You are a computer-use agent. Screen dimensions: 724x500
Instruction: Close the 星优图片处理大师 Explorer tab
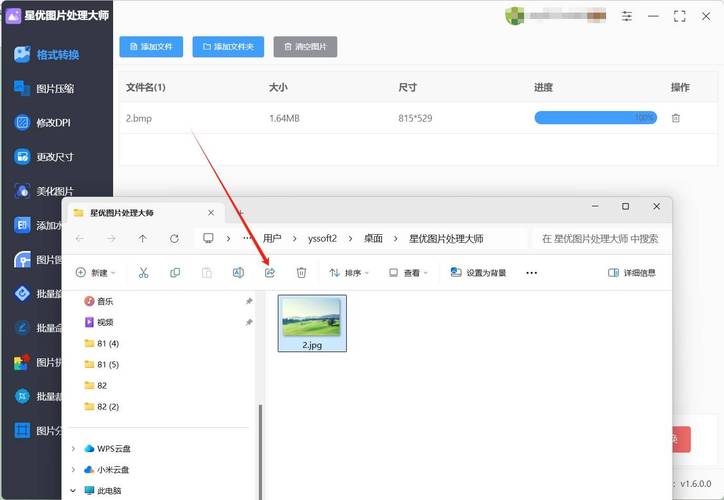tap(211, 212)
